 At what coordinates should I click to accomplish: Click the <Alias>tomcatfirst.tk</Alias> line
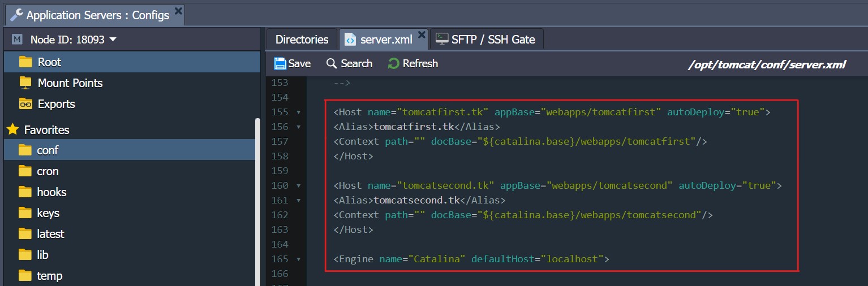pos(416,127)
